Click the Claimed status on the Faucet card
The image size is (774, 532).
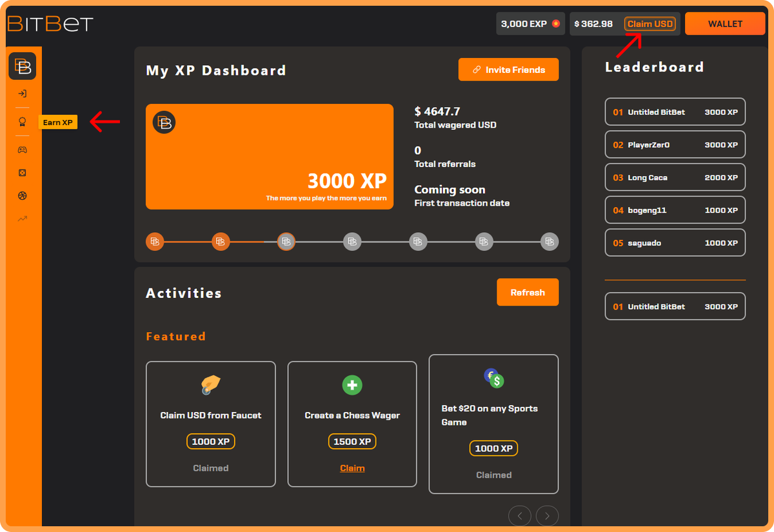point(211,468)
